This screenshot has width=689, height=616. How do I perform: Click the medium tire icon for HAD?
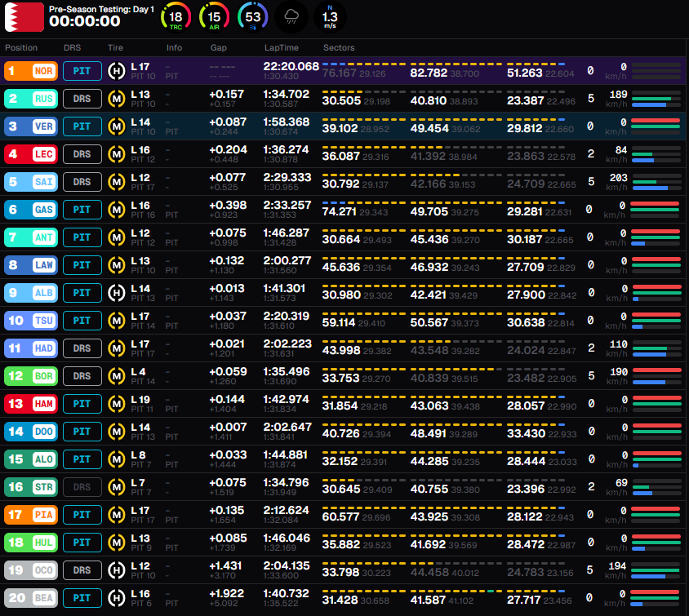117,348
